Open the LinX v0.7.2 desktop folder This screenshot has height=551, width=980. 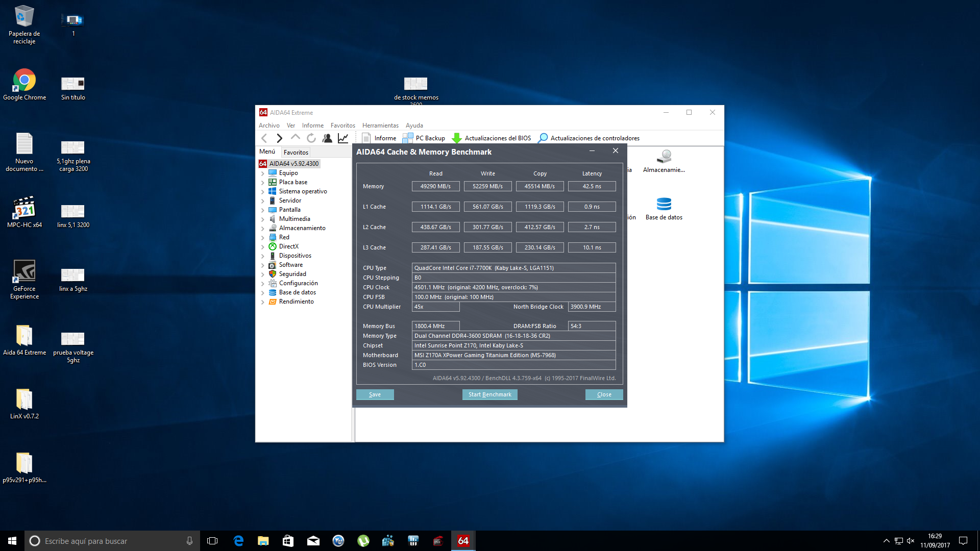pos(24,404)
